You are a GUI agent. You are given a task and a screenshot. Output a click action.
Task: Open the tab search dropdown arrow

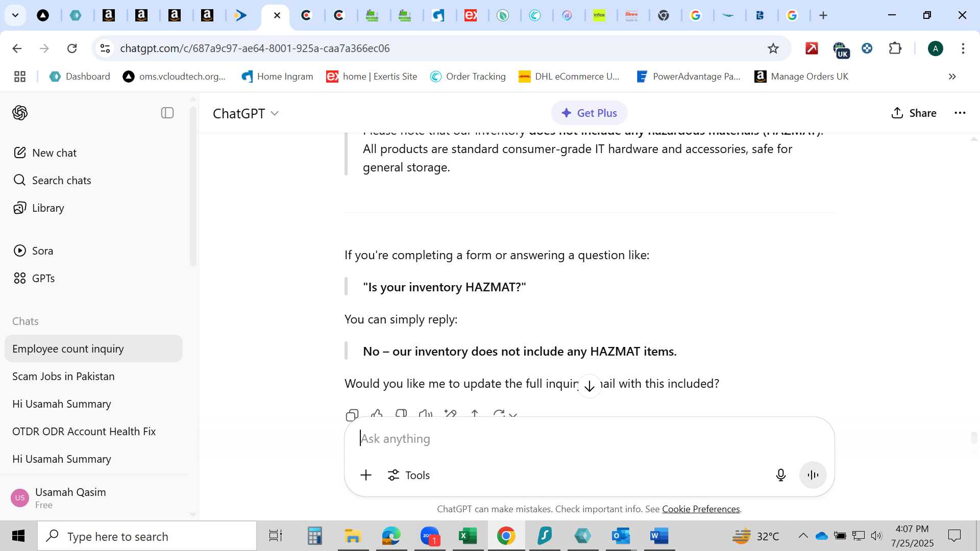pos(15,15)
